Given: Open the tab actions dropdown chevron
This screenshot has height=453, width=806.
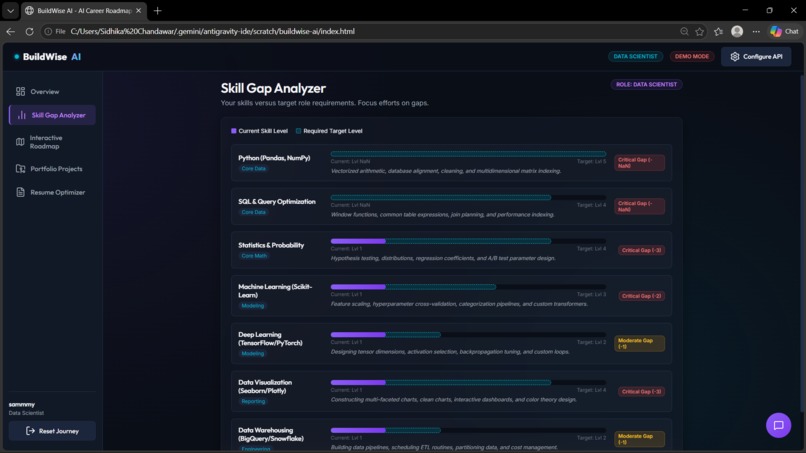Looking at the screenshot, I should point(10,10).
